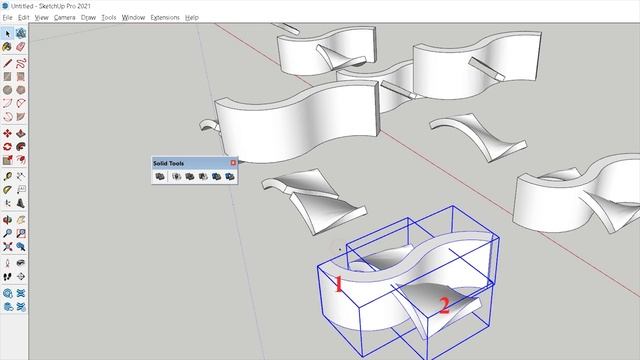The image size is (640, 360).
Task: Select the Section Plane tool
Action: [21, 277]
